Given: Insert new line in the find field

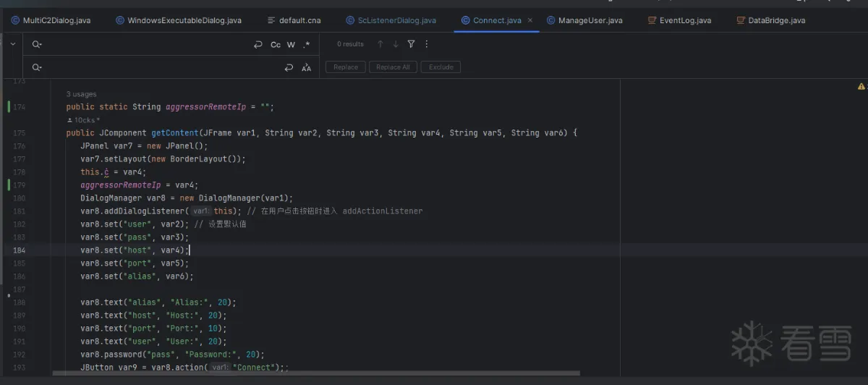Looking at the screenshot, I should tap(258, 44).
